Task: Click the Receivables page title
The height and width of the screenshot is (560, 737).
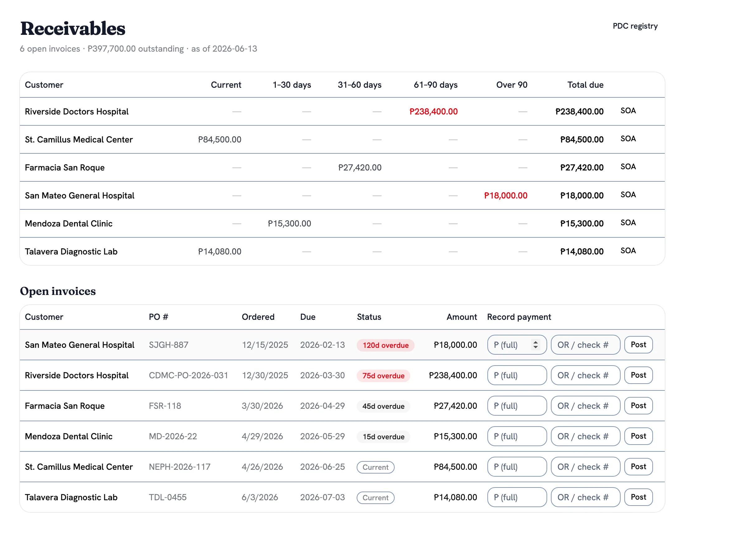Action: (73, 28)
